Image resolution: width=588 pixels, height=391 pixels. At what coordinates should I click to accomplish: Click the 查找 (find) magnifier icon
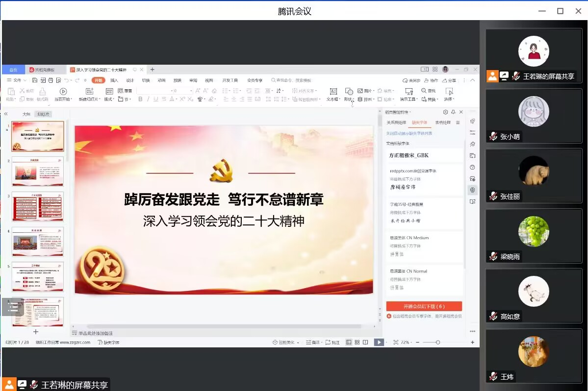coord(424,91)
